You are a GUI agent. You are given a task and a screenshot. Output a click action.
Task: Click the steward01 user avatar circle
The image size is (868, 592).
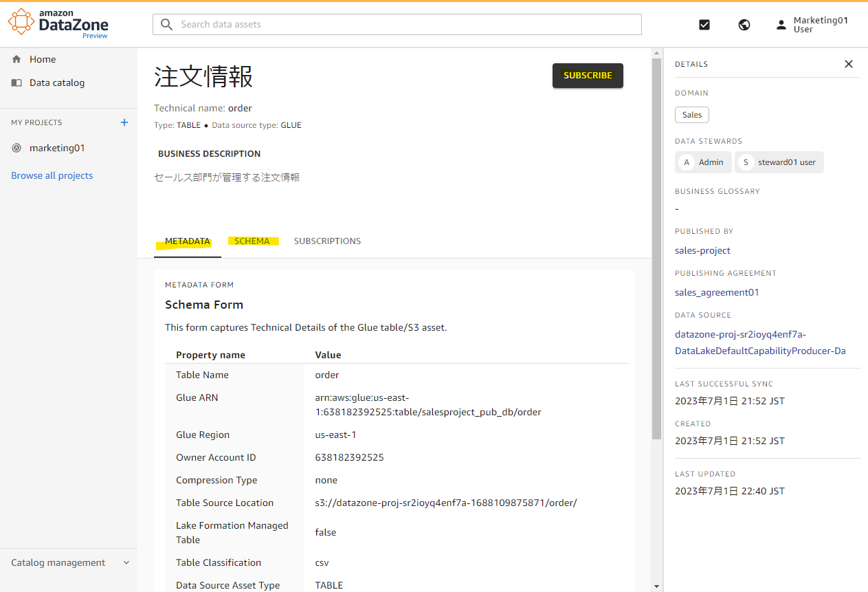(745, 162)
